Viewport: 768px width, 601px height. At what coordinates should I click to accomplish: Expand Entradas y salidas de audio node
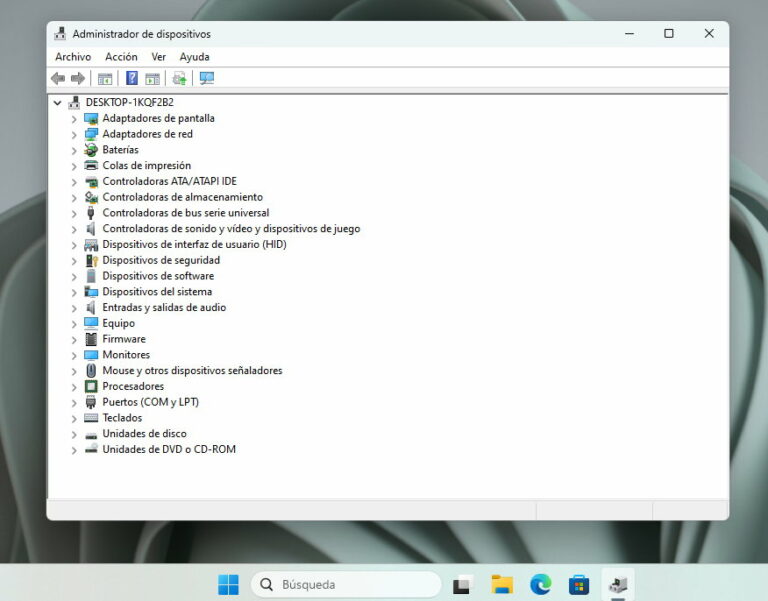click(x=74, y=308)
